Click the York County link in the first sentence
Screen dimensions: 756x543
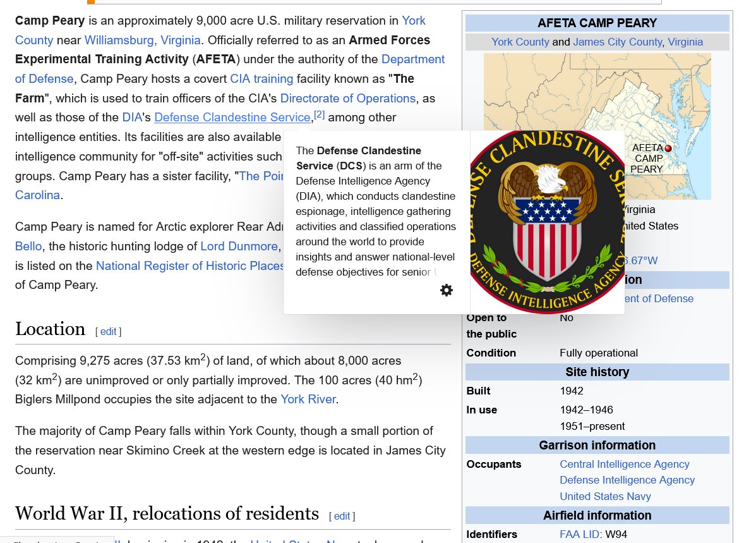[414, 20]
